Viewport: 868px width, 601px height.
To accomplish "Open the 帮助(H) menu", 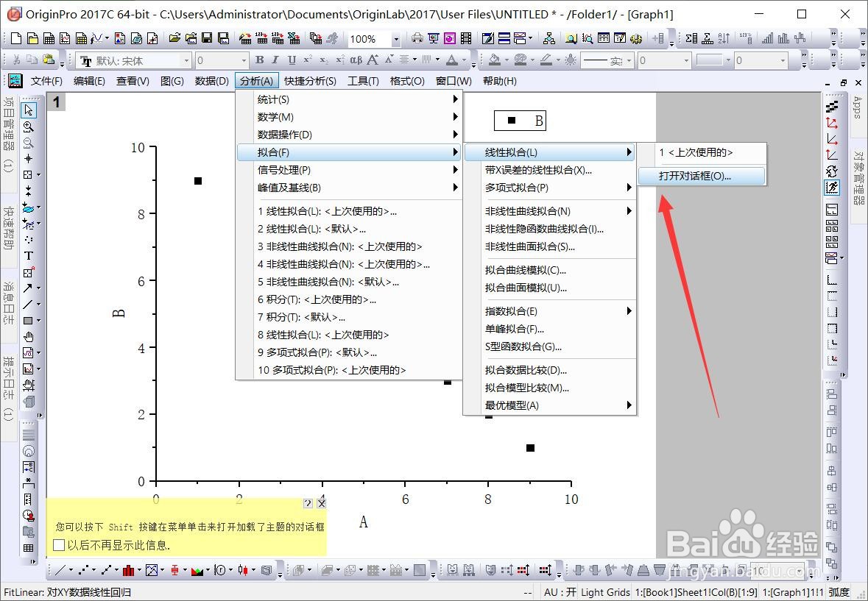I will (x=500, y=81).
